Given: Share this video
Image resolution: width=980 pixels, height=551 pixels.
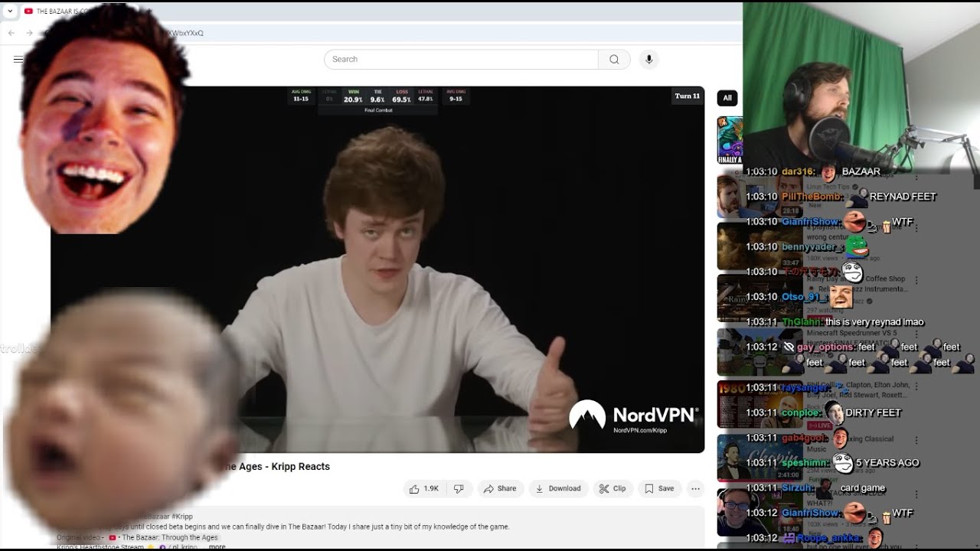Looking at the screenshot, I should [x=500, y=488].
